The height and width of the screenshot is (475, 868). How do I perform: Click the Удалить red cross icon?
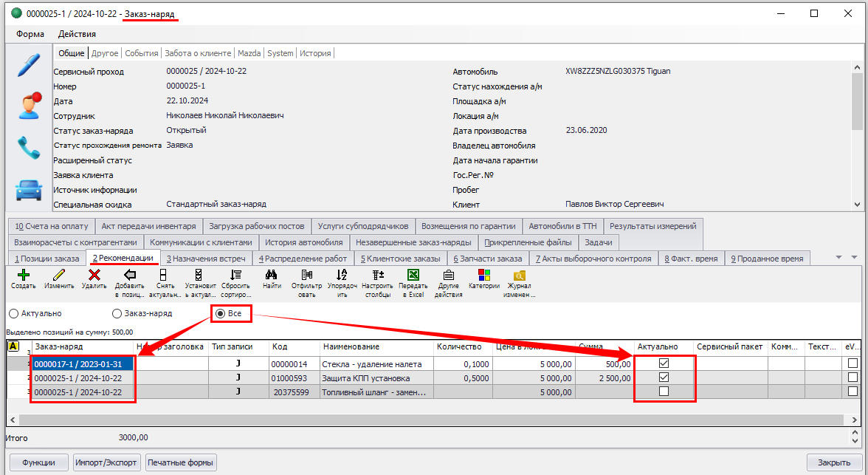tap(94, 275)
